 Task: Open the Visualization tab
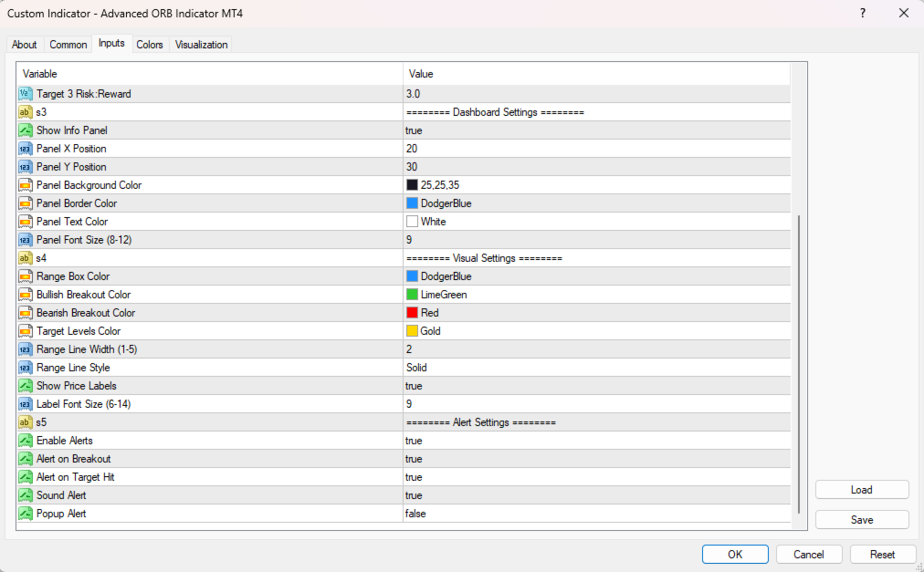201,45
